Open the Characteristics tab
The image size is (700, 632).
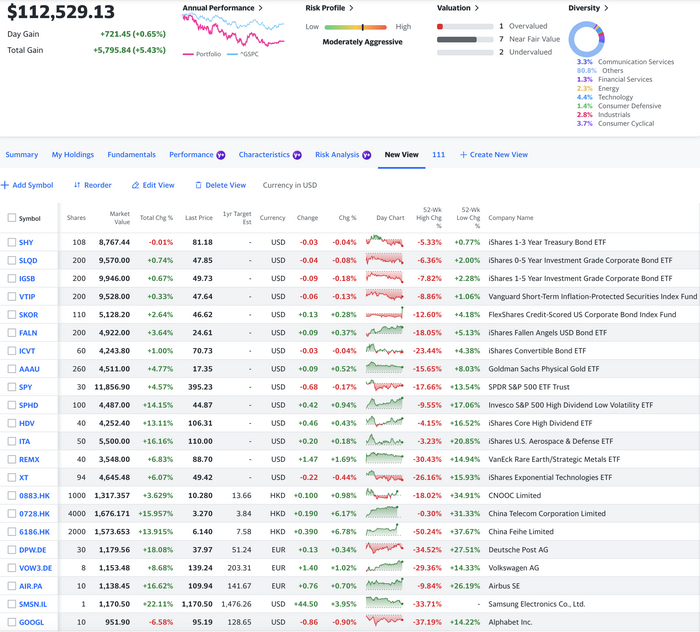tap(264, 154)
